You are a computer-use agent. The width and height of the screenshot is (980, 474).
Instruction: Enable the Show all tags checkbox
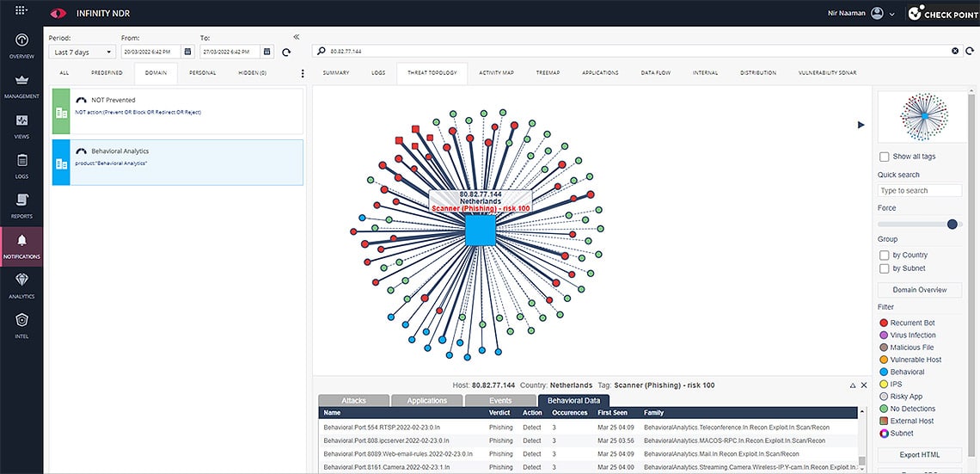coord(884,157)
